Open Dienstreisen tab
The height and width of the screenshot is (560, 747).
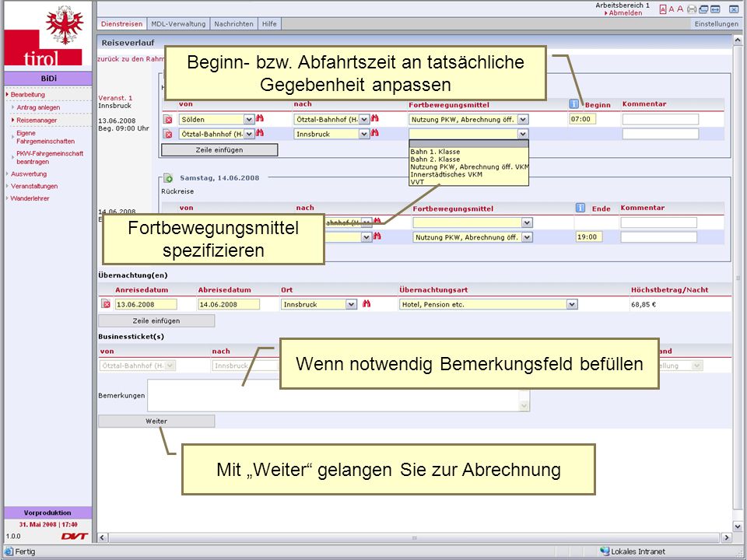(x=122, y=24)
